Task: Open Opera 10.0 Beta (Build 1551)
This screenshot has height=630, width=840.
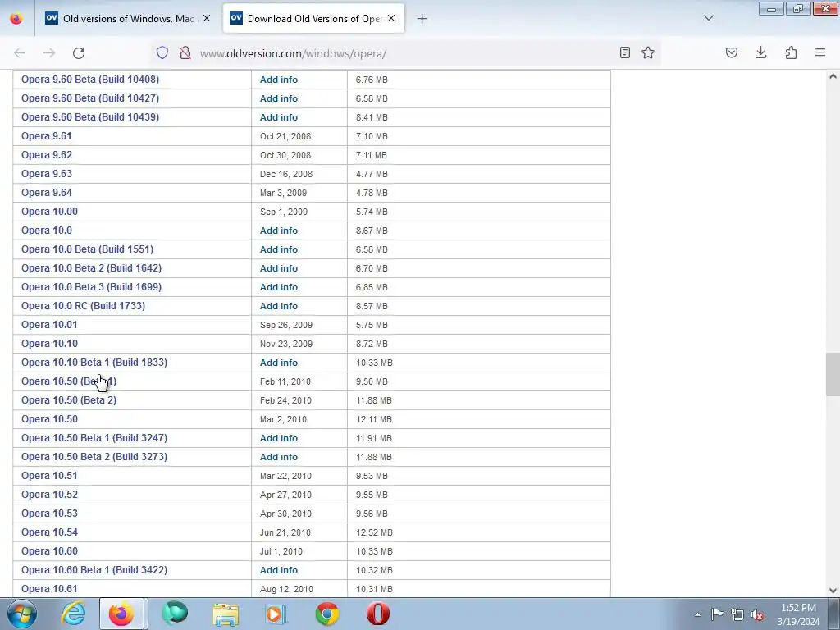Action: [87, 249]
